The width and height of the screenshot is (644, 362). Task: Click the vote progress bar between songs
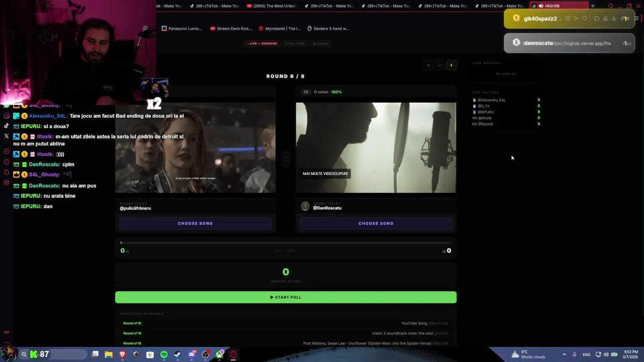(x=286, y=243)
